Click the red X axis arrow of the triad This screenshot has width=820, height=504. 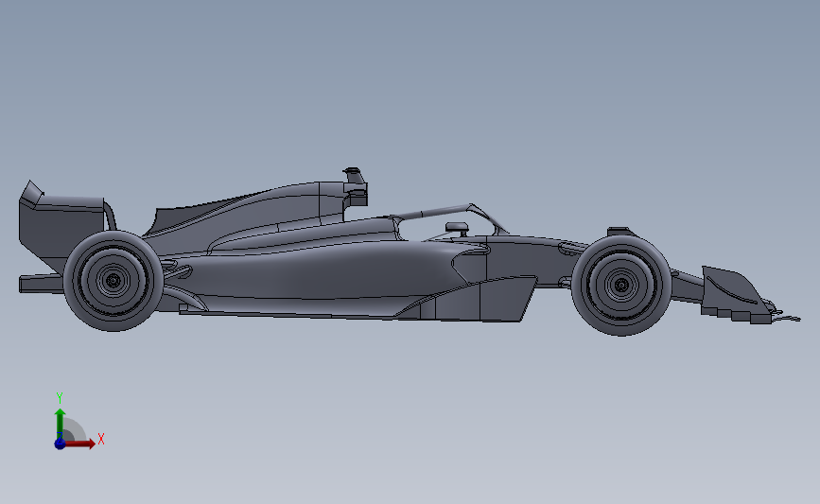click(79, 443)
